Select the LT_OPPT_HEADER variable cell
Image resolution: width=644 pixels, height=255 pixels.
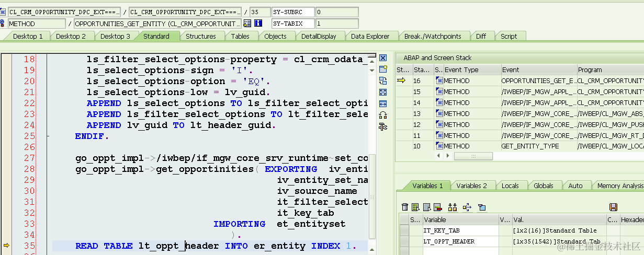(460, 241)
